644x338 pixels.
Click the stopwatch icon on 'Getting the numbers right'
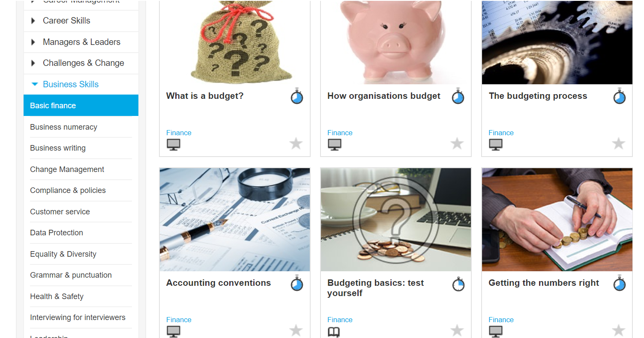(619, 283)
